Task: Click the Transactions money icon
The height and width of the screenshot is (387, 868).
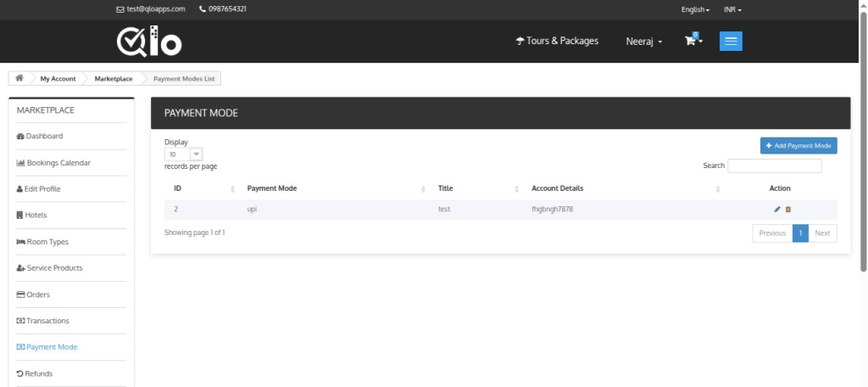Action: [x=21, y=321]
